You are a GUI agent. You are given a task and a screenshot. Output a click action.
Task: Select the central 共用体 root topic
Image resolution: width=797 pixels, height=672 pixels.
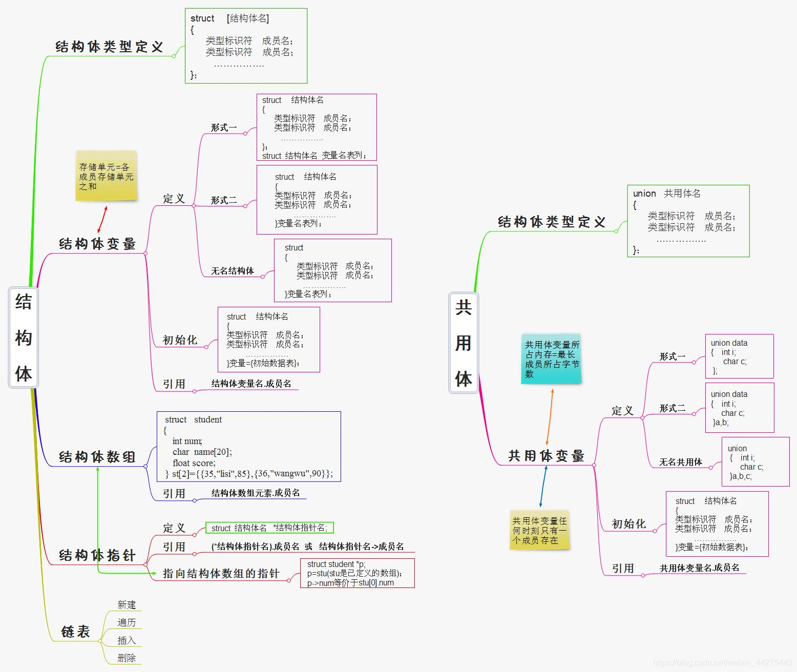(464, 343)
